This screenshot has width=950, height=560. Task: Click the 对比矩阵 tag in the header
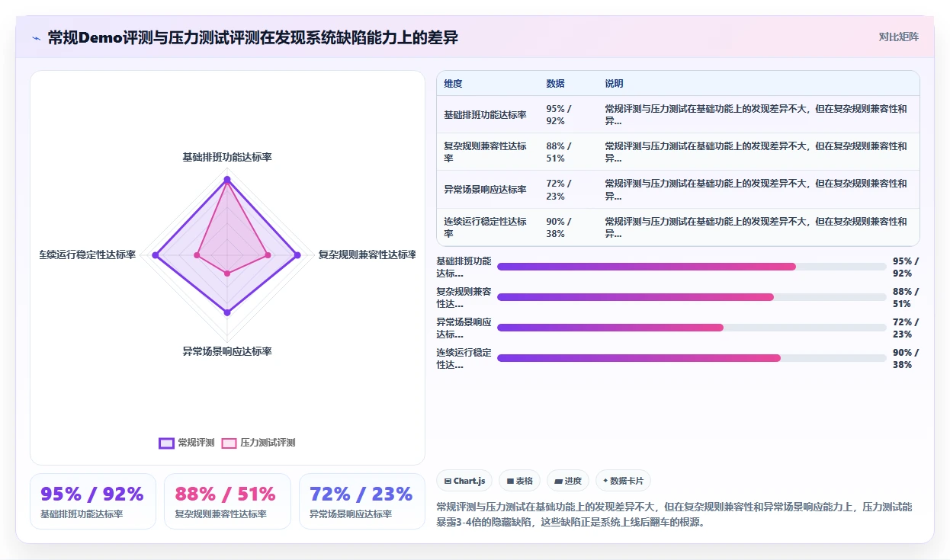[898, 37]
